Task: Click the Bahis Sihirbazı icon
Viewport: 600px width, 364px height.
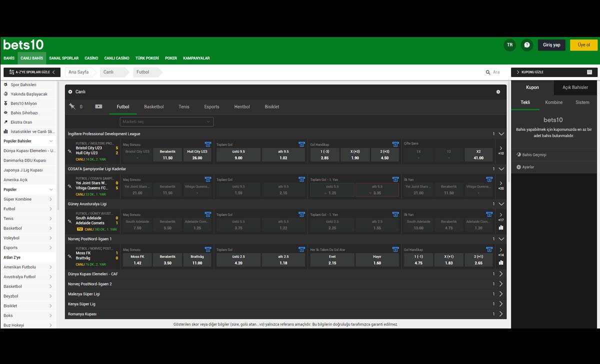Action: [5, 112]
